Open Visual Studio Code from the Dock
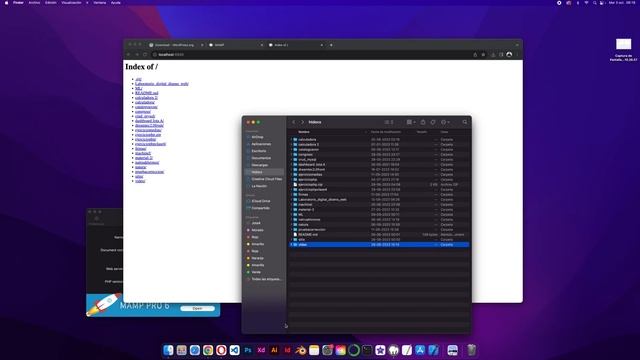The image size is (640, 360). 234,350
